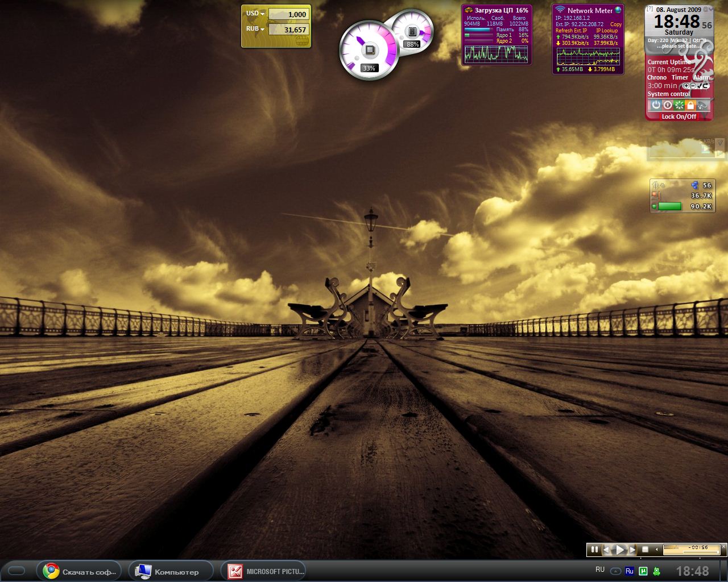728x582 pixels.
Task: Edit the USD amount field showing 1,000
Action: pos(288,14)
